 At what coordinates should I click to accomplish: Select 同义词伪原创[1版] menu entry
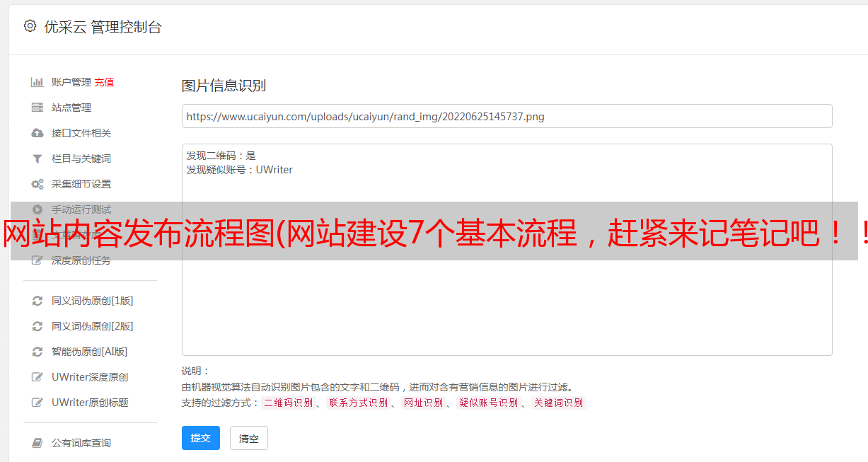pyautogui.click(x=93, y=301)
